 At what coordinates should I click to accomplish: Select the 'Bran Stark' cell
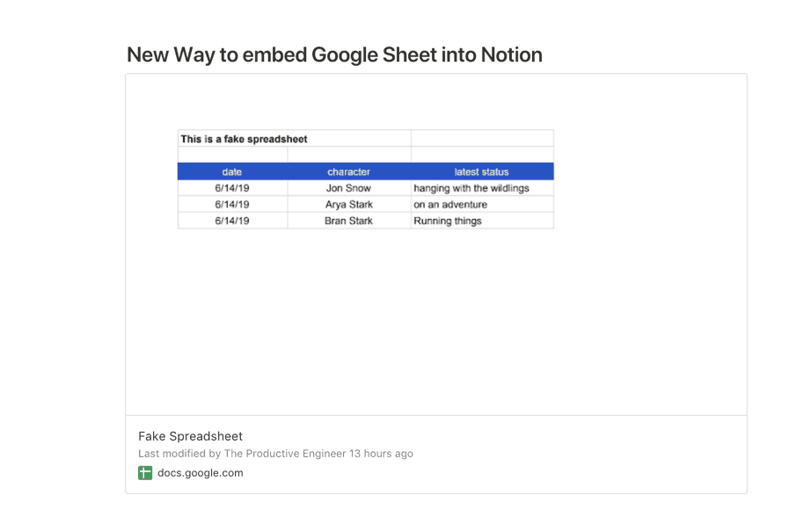click(x=348, y=221)
